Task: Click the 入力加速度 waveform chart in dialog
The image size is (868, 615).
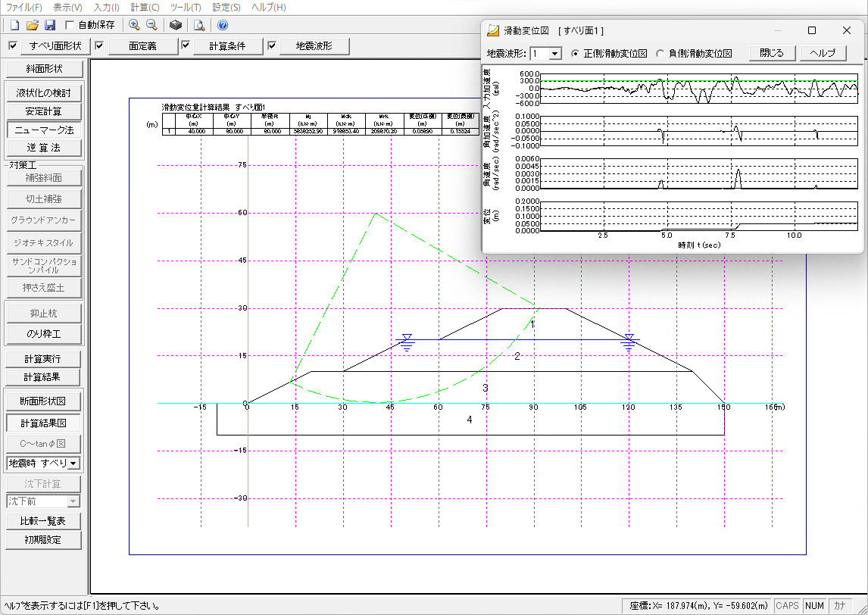Action: [x=699, y=89]
